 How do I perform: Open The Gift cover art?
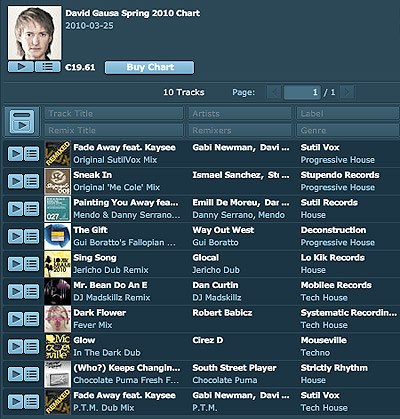[58, 237]
